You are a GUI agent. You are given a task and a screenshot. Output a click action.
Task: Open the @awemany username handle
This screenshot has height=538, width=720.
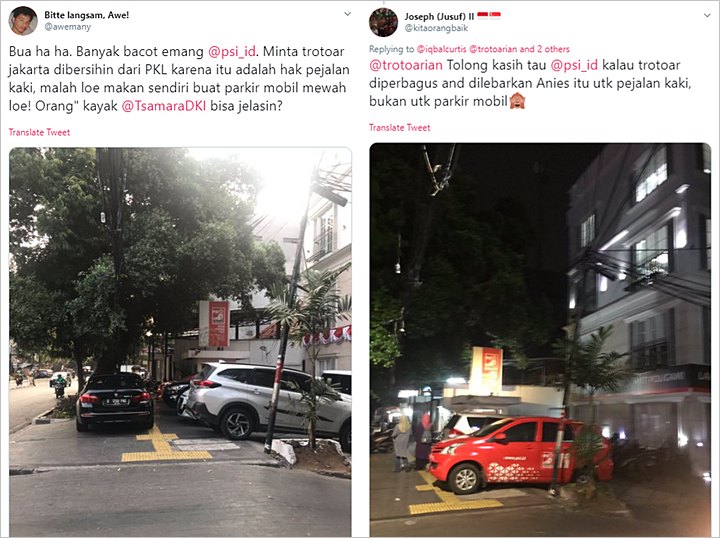(68, 27)
